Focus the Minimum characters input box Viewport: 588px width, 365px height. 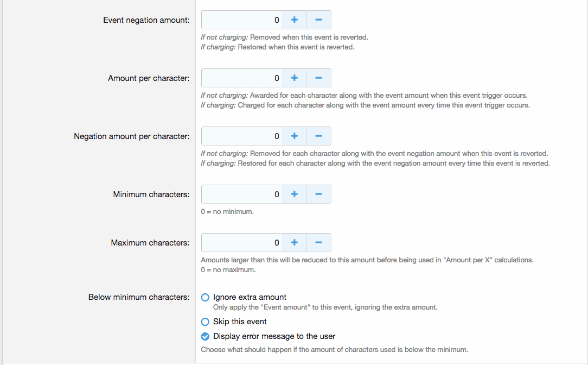(242, 194)
